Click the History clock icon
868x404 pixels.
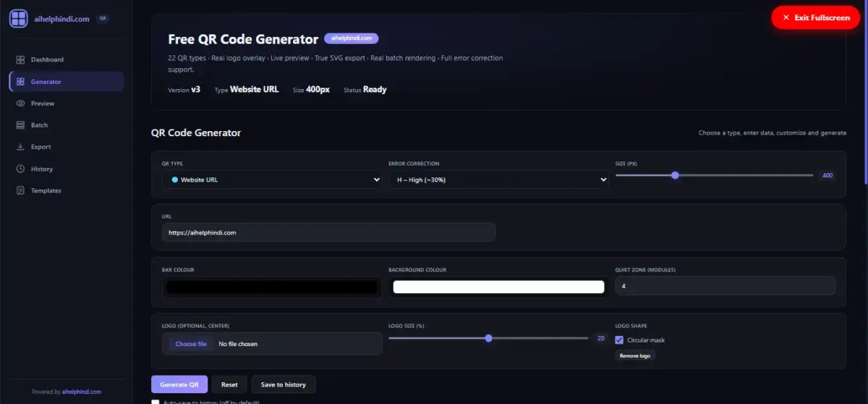click(x=21, y=169)
